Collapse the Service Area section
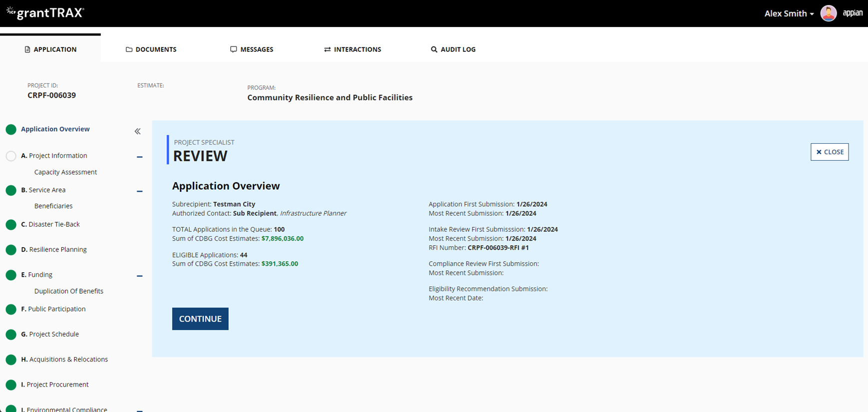Screen dimensions: 868x412 pos(140,191)
